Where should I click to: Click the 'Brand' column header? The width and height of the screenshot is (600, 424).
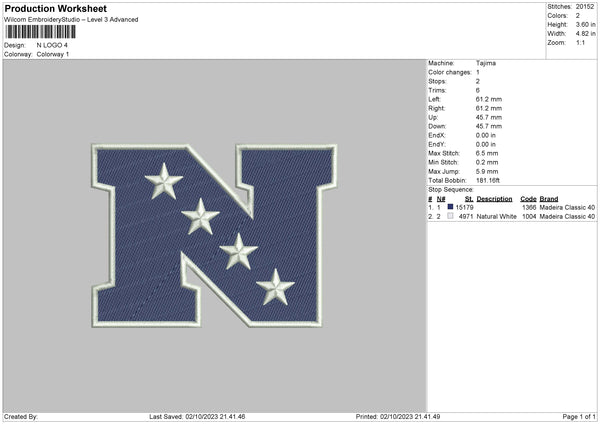tap(549, 199)
